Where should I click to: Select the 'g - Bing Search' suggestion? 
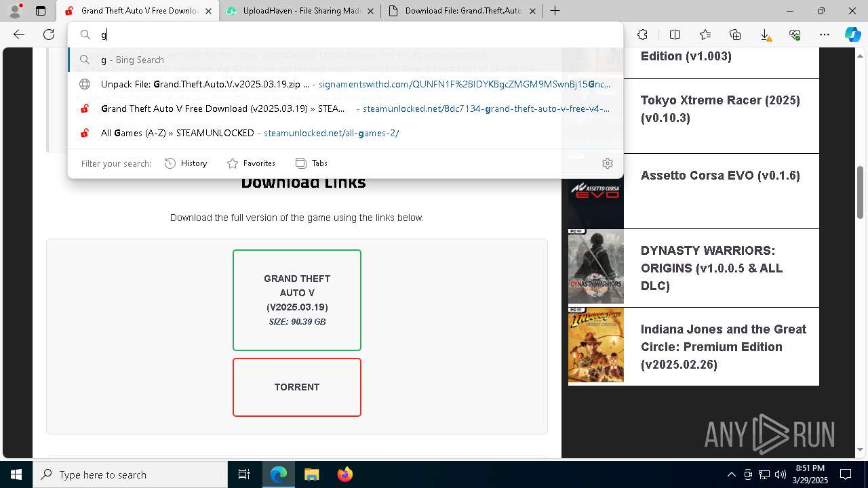coord(345,60)
